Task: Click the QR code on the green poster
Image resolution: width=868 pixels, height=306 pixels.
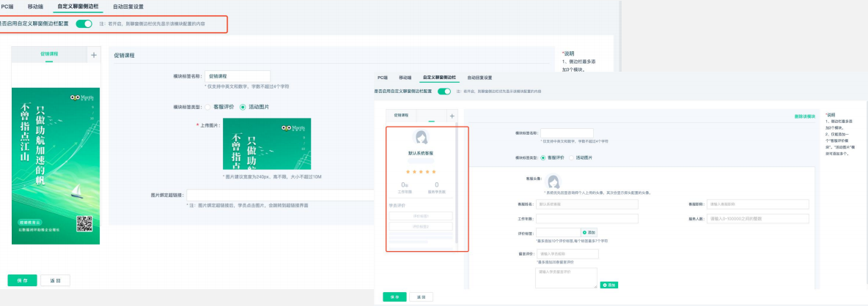Action: [84, 225]
